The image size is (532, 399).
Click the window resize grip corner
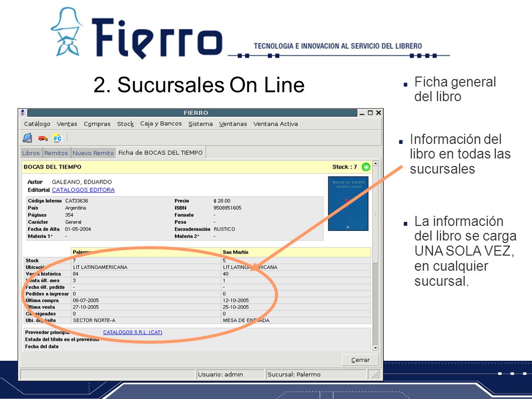[376, 374]
